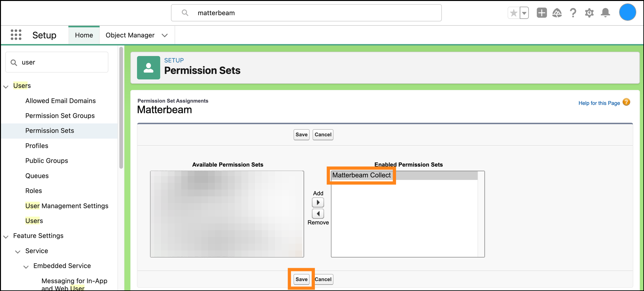644x291 pixels.
Task: Click the Remove left-arrow button
Action: (318, 214)
